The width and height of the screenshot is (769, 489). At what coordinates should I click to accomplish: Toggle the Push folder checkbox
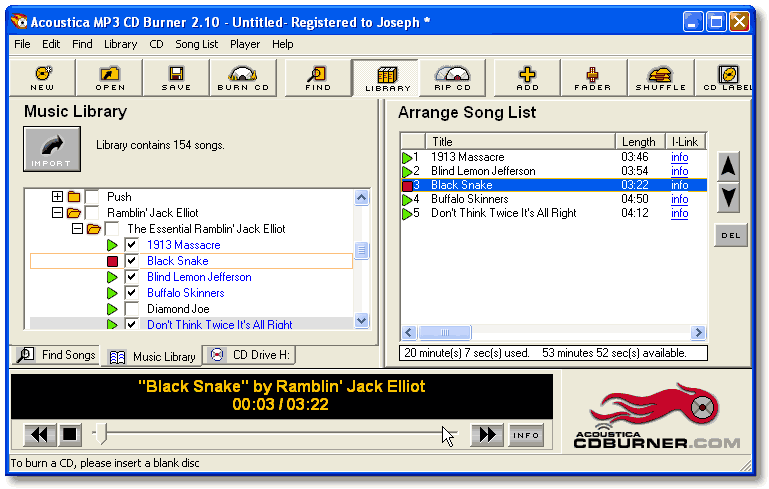(x=92, y=197)
